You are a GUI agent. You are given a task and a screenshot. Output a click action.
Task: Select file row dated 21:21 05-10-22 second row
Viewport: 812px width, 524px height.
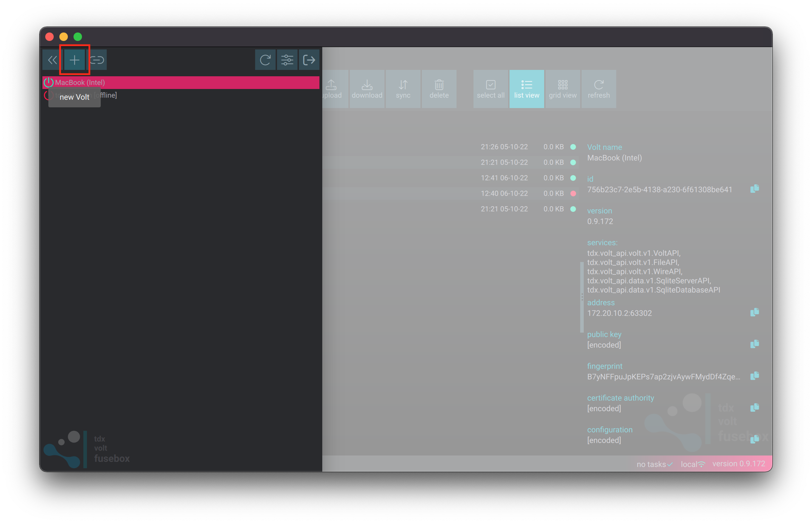(x=451, y=162)
